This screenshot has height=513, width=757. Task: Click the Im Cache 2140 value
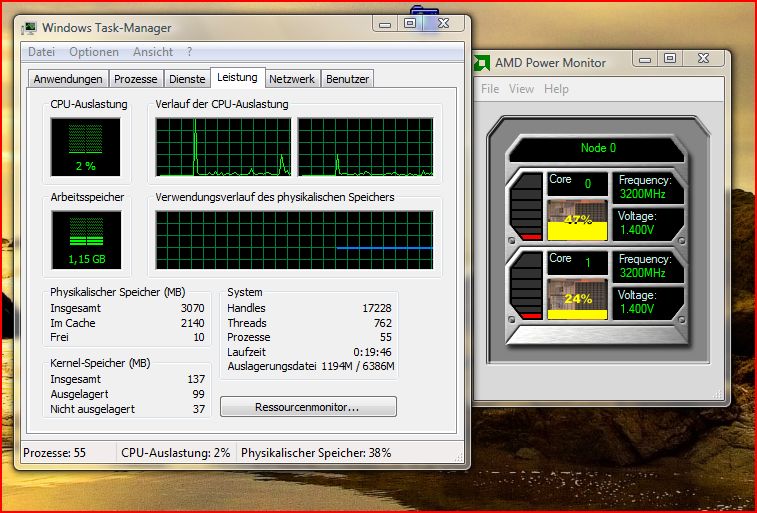193,323
